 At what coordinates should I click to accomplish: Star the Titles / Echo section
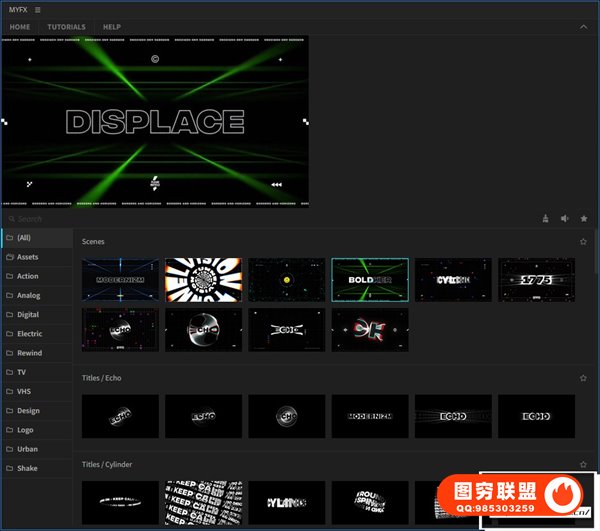point(583,378)
